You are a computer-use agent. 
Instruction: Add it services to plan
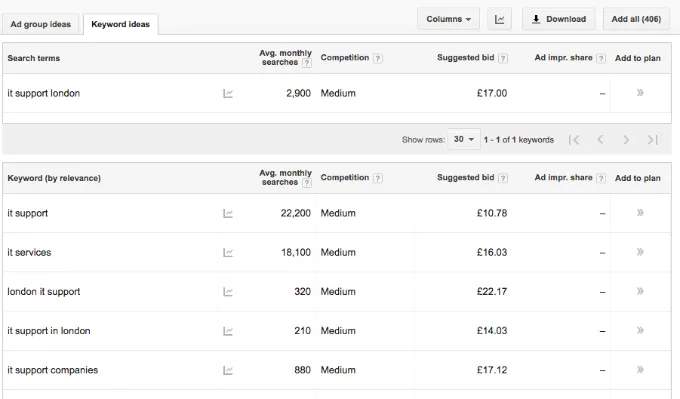pos(640,252)
